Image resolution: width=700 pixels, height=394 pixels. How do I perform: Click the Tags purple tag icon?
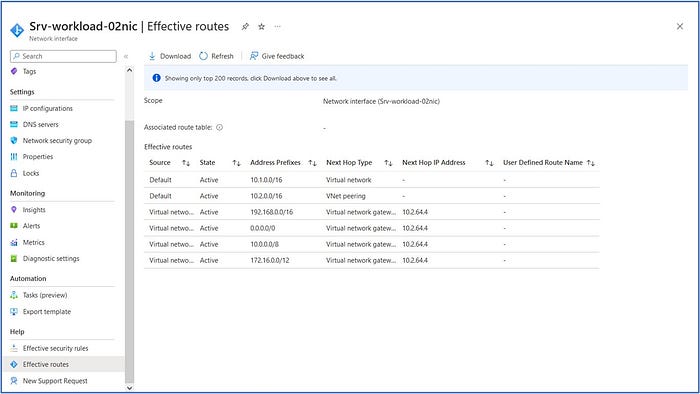pos(14,71)
